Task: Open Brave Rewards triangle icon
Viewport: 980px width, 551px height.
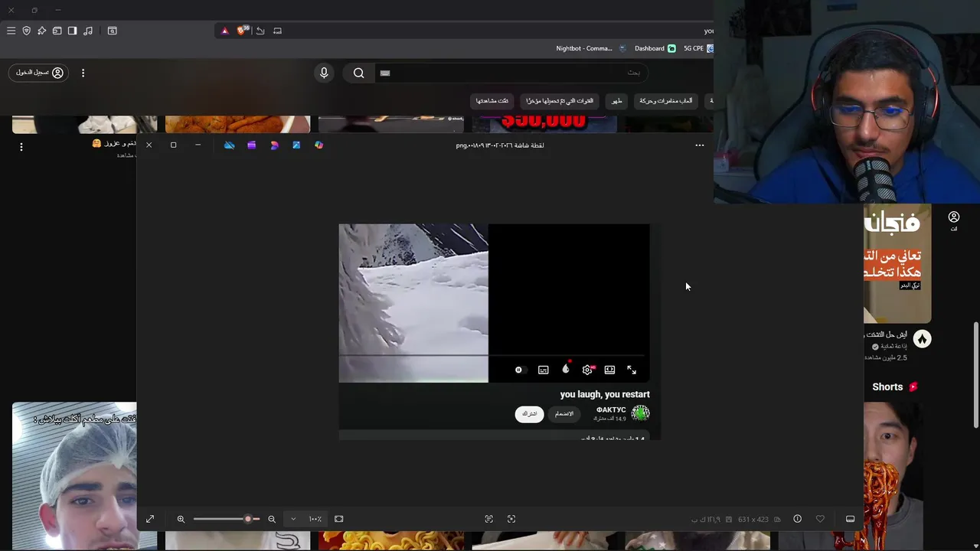Action: coord(224,31)
